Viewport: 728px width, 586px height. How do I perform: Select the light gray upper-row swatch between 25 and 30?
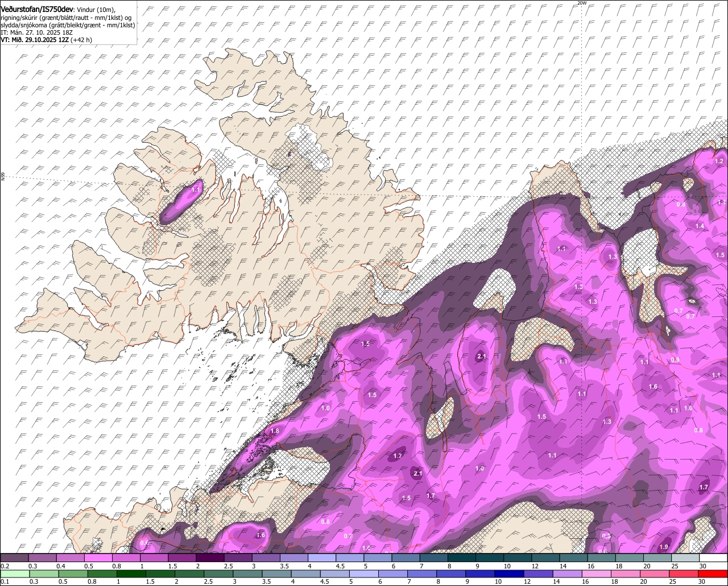coord(685,558)
